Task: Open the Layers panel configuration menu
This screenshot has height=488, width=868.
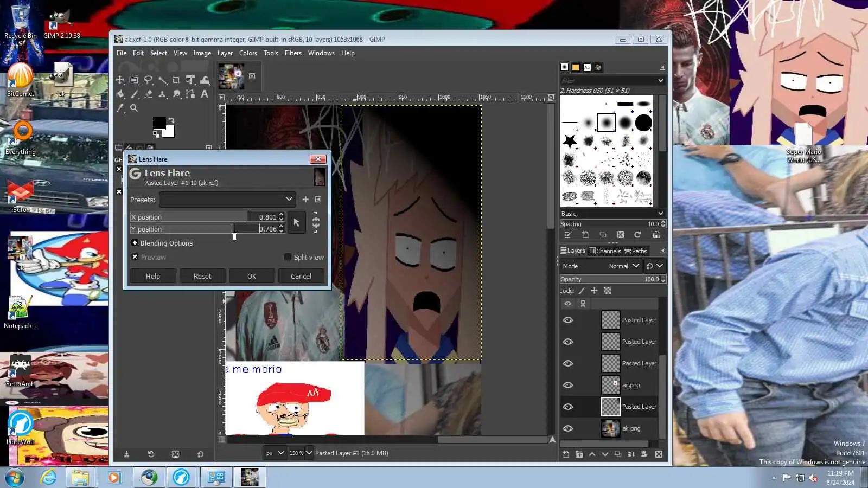Action: tap(662, 251)
